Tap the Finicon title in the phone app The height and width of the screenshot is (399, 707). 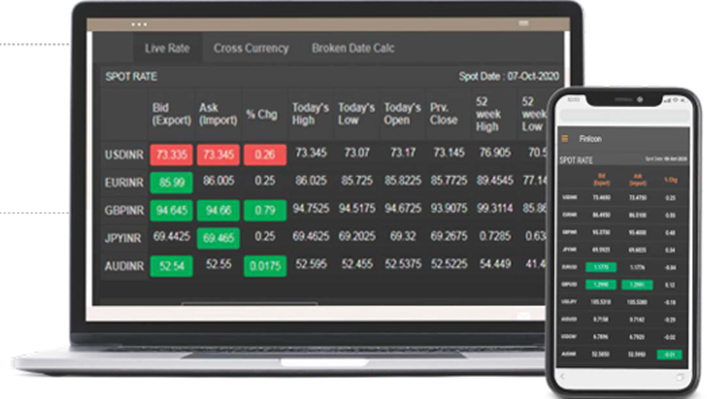(x=590, y=139)
